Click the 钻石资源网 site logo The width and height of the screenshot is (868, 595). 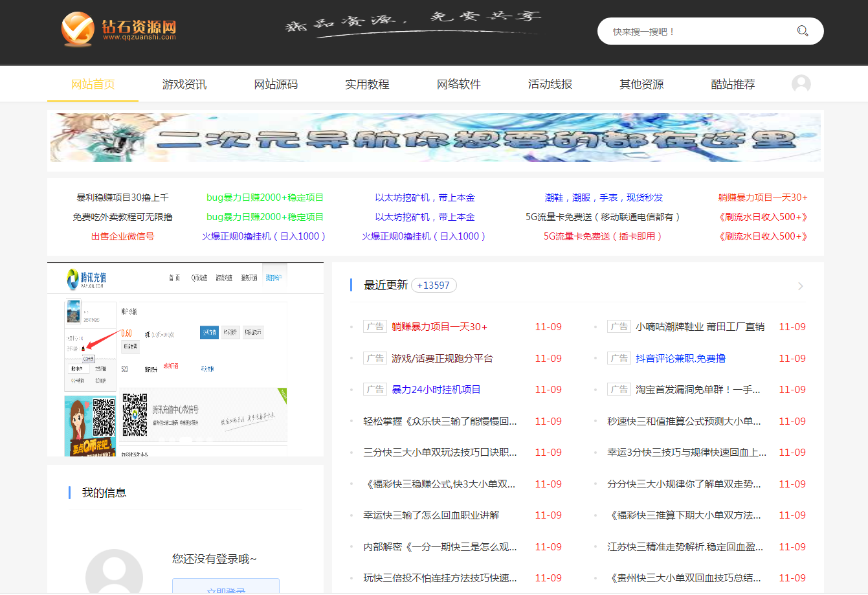click(x=119, y=30)
